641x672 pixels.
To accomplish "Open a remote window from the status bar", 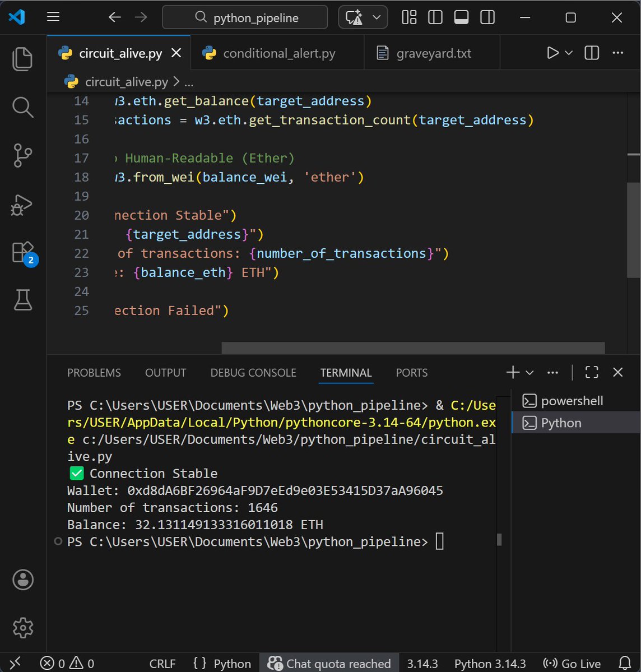I will [x=15, y=664].
